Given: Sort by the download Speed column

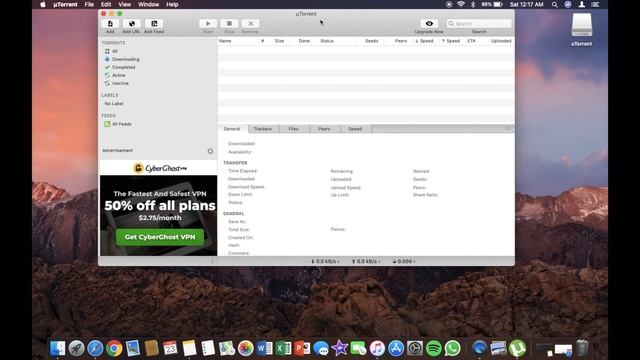Looking at the screenshot, I should tap(424, 41).
